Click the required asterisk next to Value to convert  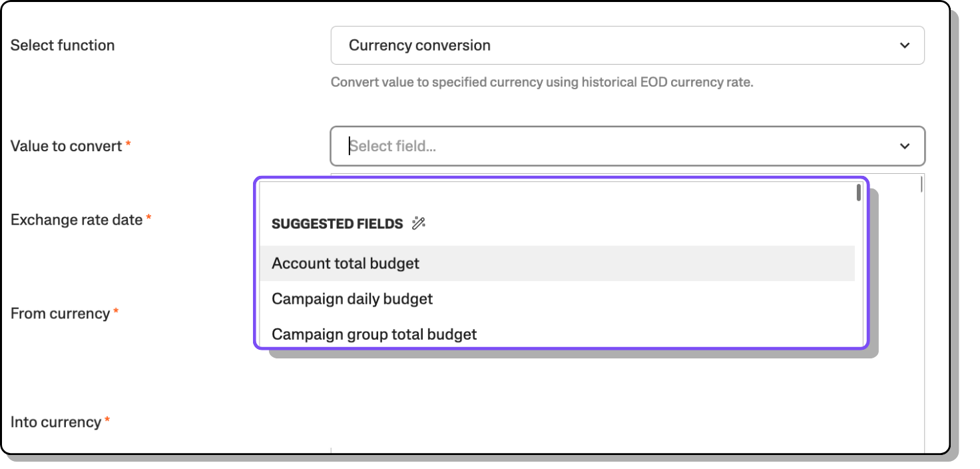[128, 145]
